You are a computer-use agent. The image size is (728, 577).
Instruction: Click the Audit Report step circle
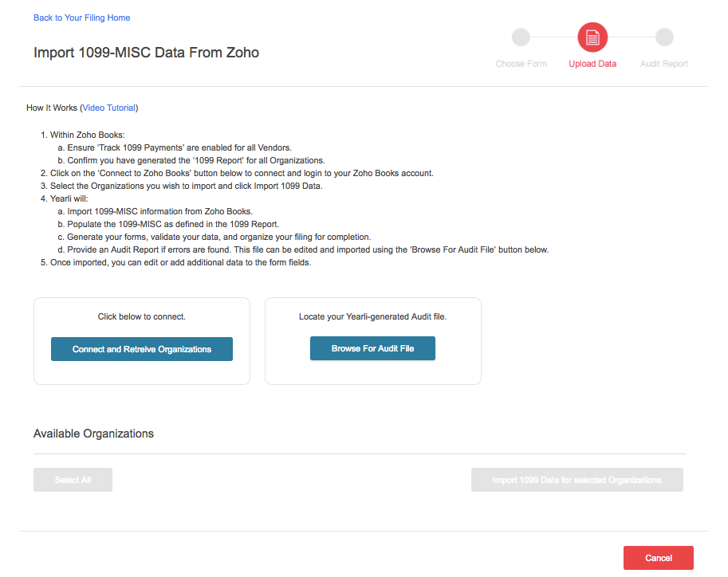click(664, 37)
